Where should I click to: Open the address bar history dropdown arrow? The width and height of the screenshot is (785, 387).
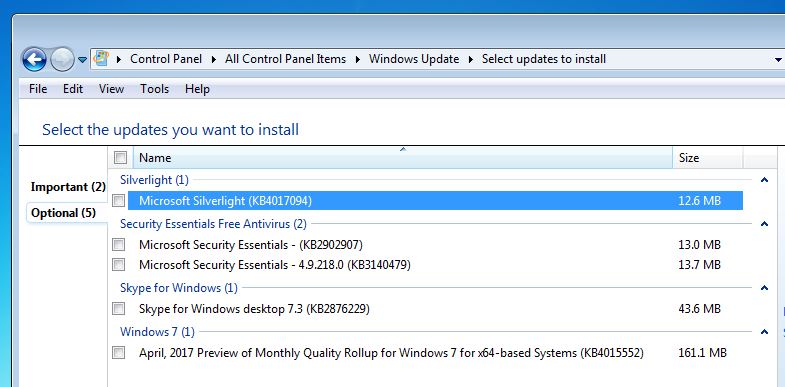[778, 60]
